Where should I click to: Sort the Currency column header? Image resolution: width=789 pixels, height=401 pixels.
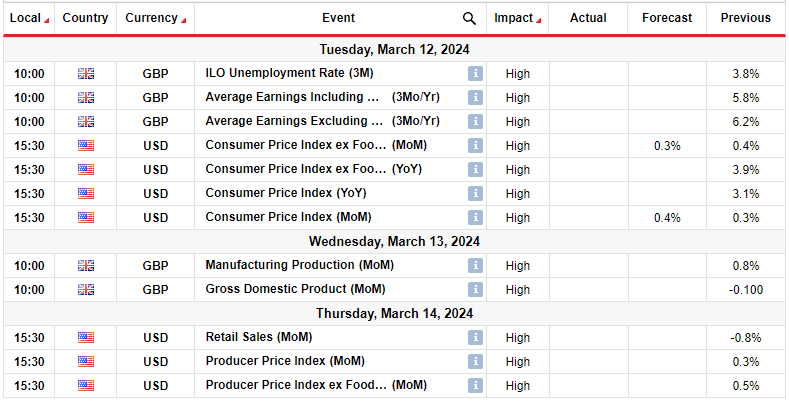pos(155,18)
